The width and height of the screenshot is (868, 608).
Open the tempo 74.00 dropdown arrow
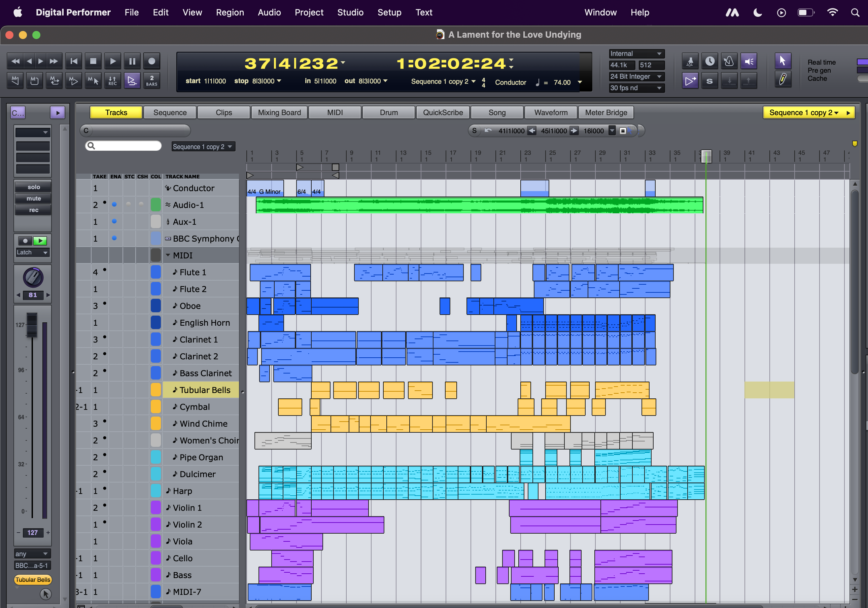(x=580, y=82)
